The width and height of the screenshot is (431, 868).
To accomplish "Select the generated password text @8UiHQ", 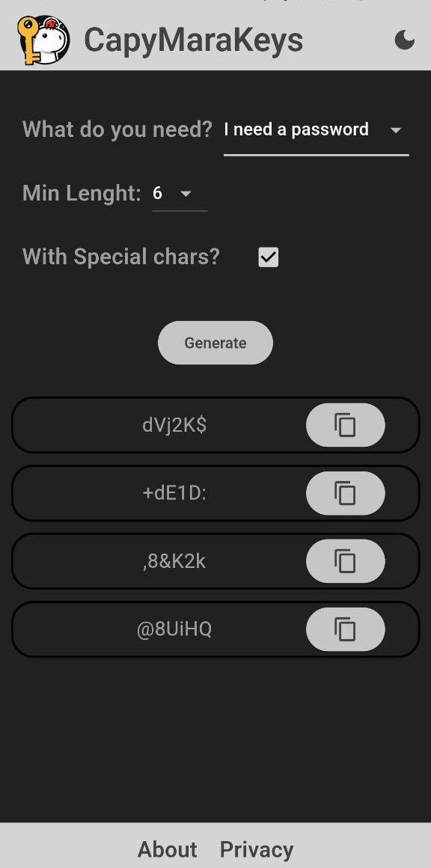I will point(174,630).
